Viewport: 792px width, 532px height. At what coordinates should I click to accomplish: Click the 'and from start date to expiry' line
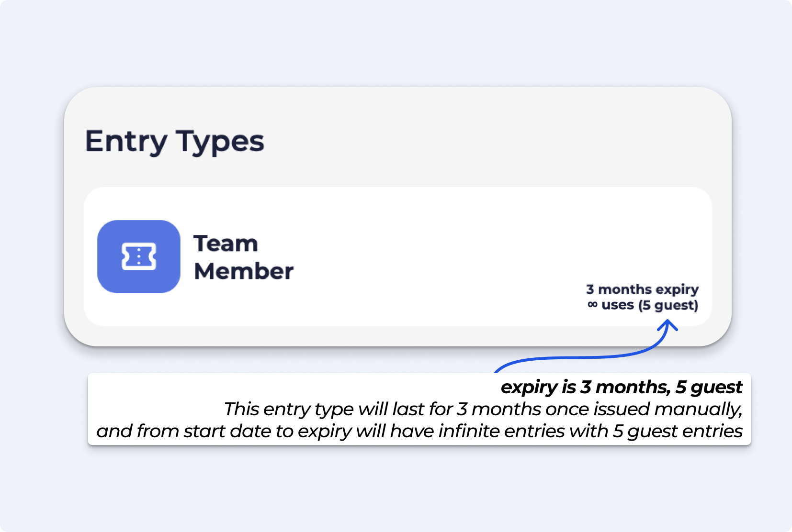point(419,432)
